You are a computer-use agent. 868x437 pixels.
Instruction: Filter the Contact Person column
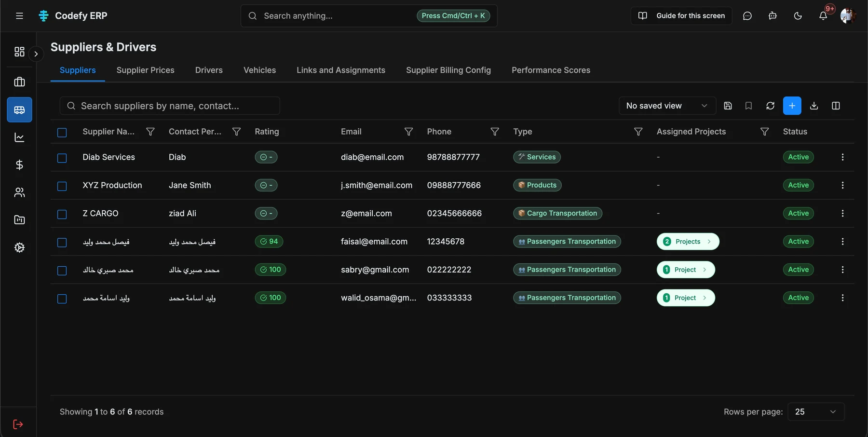(236, 132)
